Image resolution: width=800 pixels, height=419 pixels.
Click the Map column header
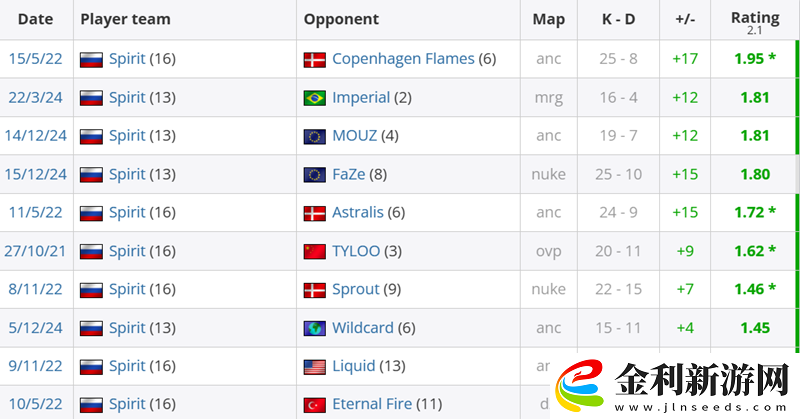(548, 19)
